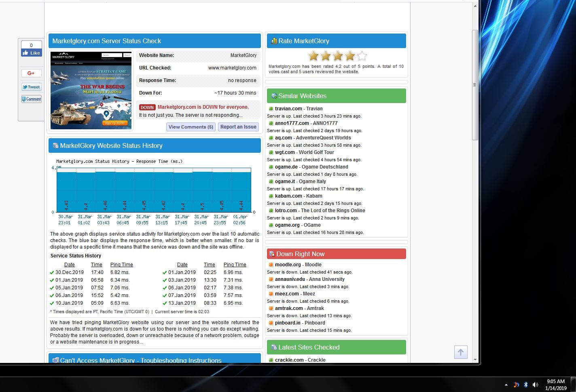Click the Ping Time header in right table
Image resolution: width=576 pixels, height=392 pixels.
click(235, 265)
